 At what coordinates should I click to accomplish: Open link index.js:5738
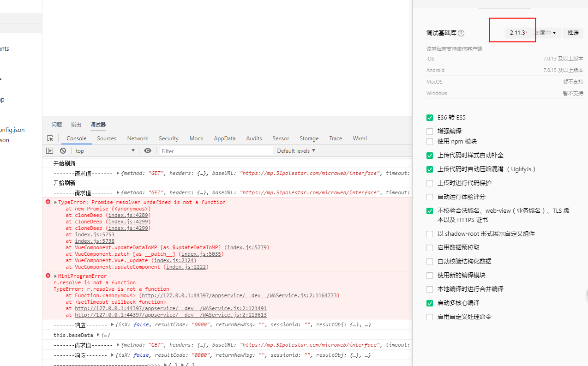[95, 241]
